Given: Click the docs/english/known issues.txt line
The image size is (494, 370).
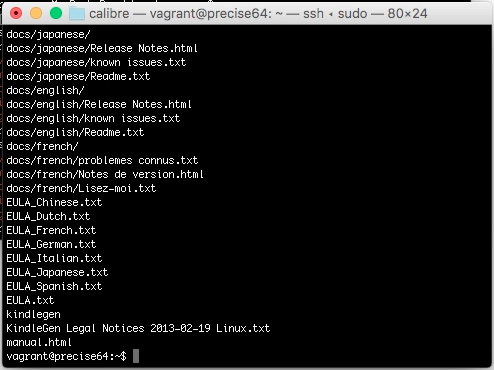Looking at the screenshot, I should 93,118.
